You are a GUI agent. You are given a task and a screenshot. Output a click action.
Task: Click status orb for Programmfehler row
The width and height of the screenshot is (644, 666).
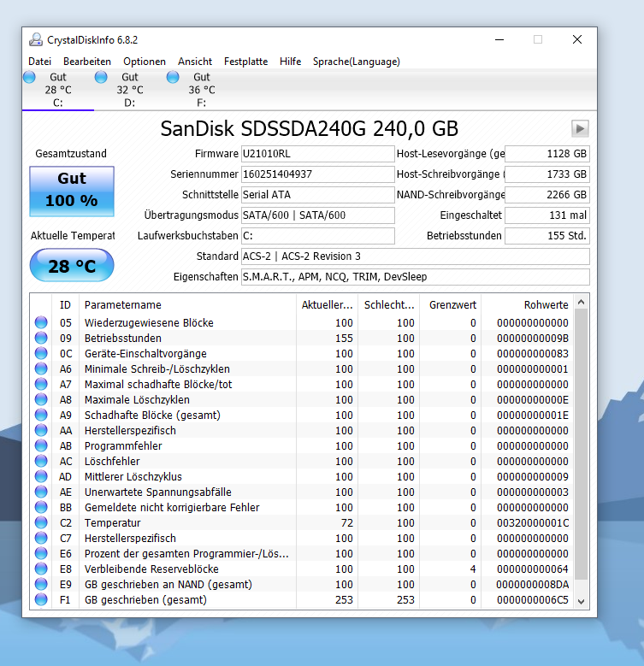(41, 445)
